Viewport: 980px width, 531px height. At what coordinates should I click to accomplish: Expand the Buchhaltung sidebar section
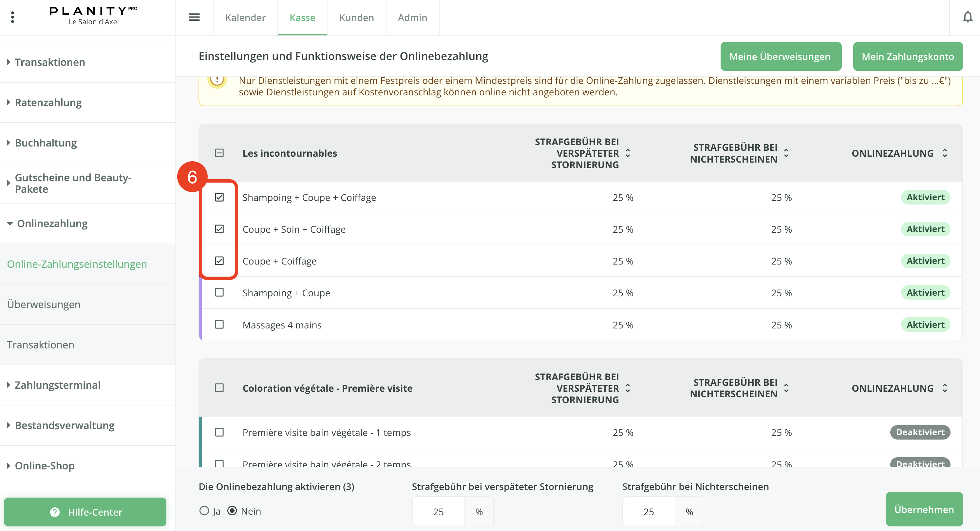[x=46, y=143]
